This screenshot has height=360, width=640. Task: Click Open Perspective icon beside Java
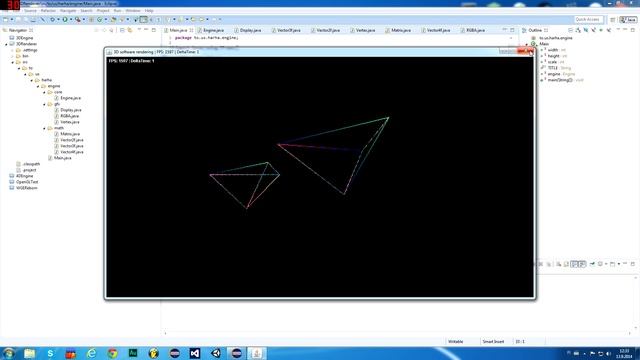tap(613, 20)
